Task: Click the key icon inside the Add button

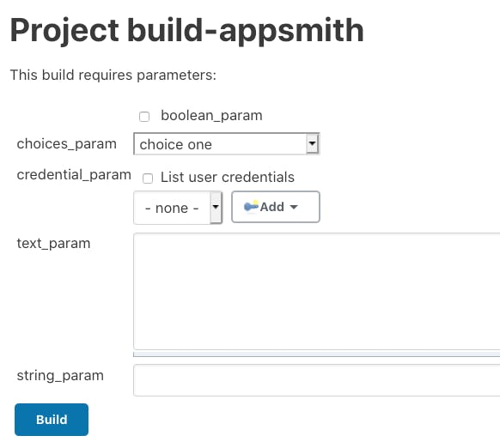Action: [x=251, y=207]
